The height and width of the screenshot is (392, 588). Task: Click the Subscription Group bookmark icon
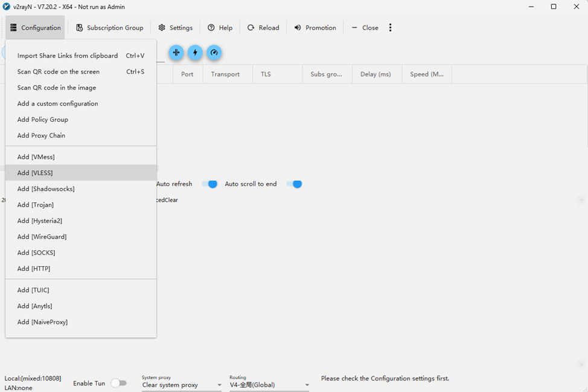point(80,28)
